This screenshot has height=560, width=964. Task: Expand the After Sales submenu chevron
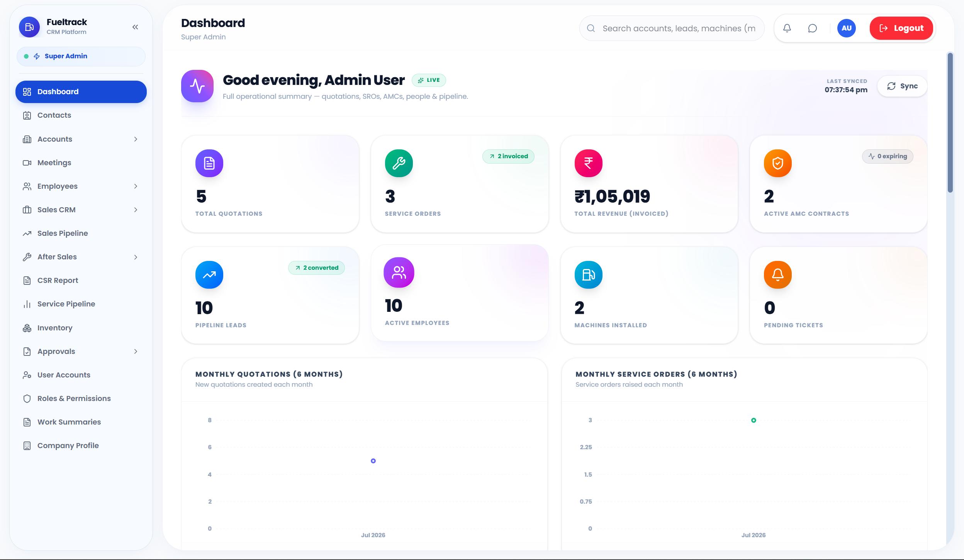136,257
